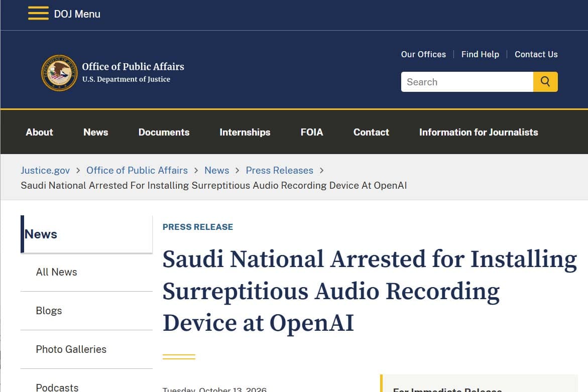Open All News in the sidebar
The image size is (588, 392).
click(x=57, y=272)
